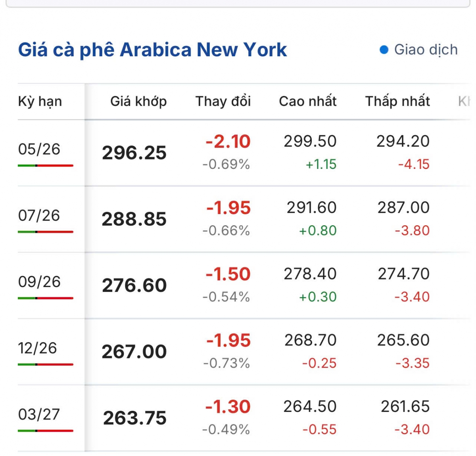This screenshot has height=456, width=476.
Task: Click the Thay đổi column header
Action: [x=223, y=102]
